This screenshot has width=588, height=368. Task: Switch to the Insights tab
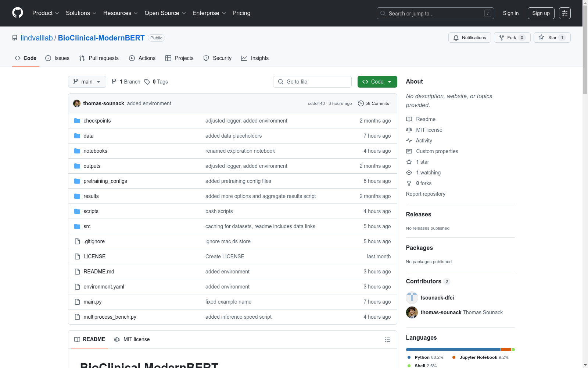pyautogui.click(x=255, y=58)
